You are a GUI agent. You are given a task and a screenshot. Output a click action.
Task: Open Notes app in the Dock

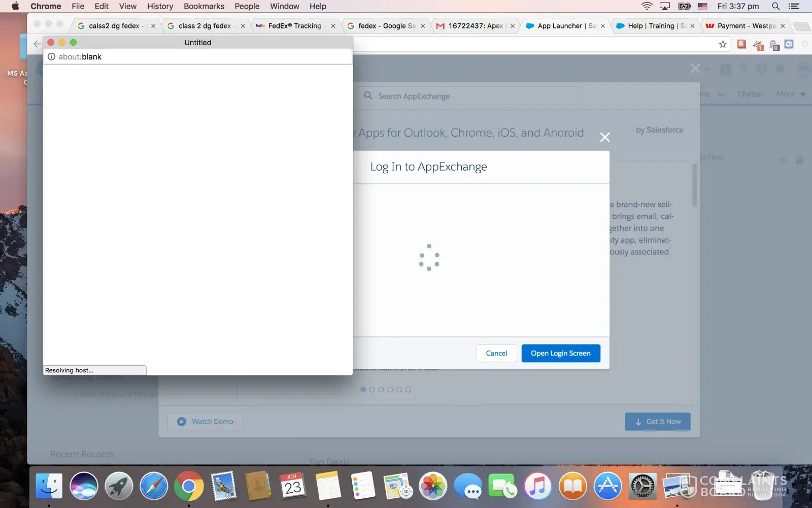tap(328, 486)
